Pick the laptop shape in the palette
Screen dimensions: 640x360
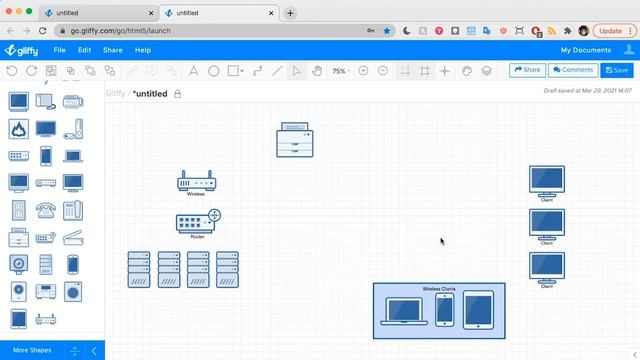[73, 156]
